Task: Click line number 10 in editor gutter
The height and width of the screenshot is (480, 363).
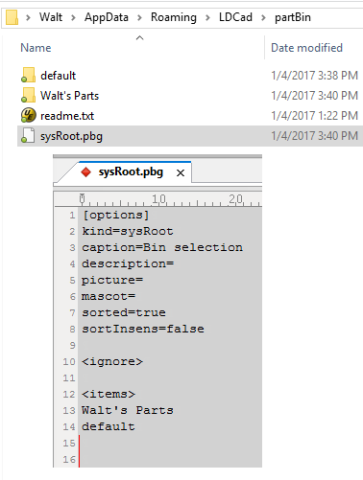Action: tap(69, 362)
